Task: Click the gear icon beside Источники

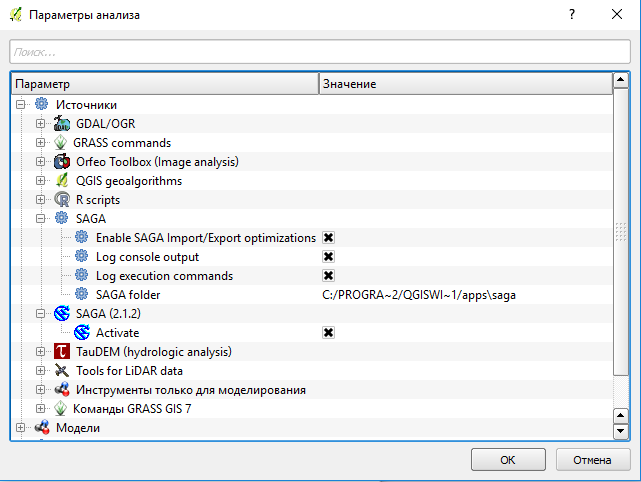Action: [41, 104]
